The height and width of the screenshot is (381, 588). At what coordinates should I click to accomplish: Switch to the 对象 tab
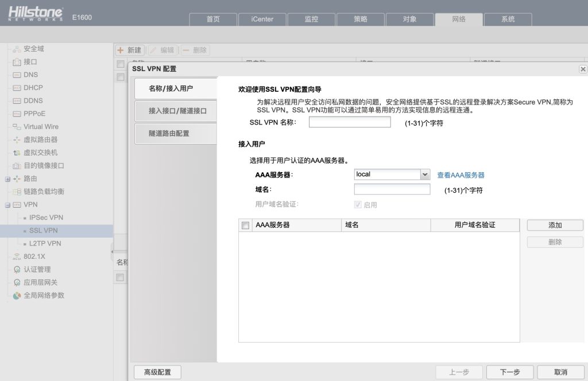tap(409, 19)
